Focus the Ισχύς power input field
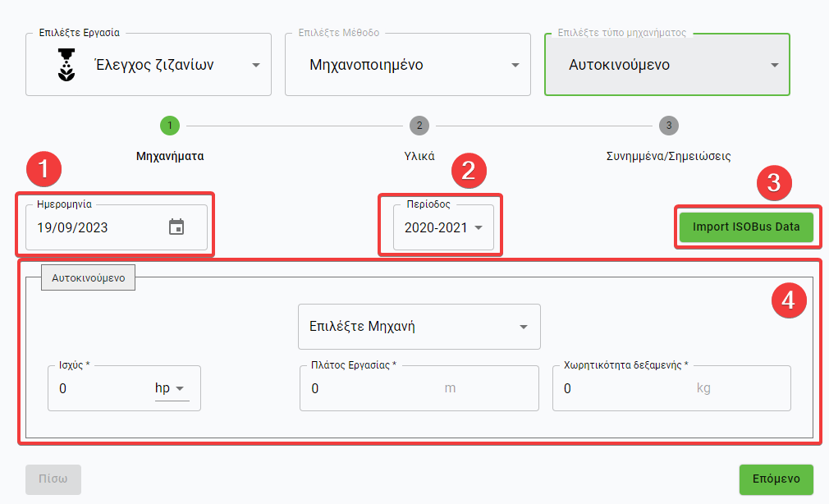829x504 pixels. [98, 388]
